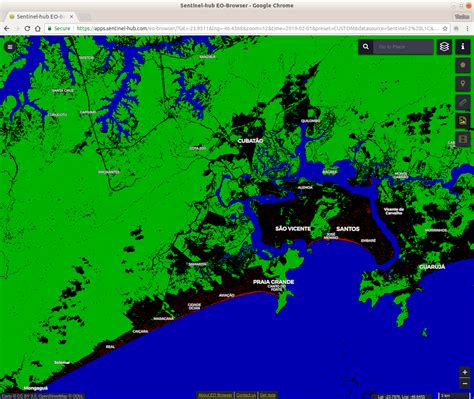Click the SÃO VICENTE map label
Viewport: 474px width, 399px height.
pyautogui.click(x=293, y=229)
